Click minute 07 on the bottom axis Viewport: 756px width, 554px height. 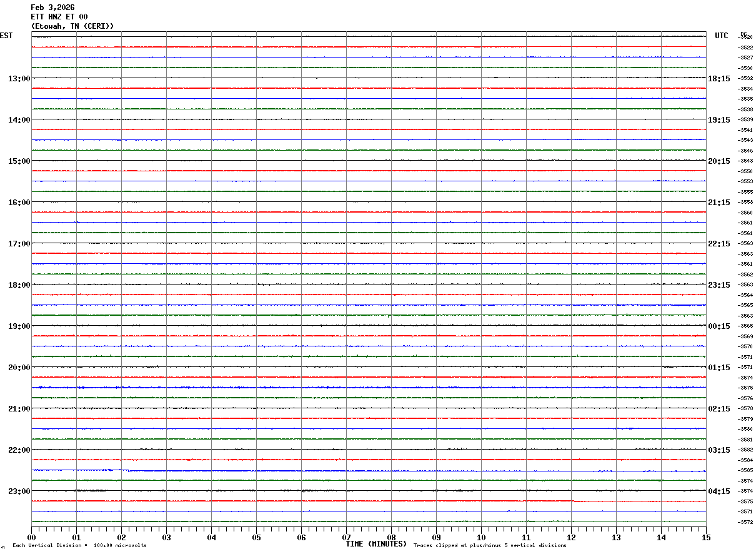(347, 537)
